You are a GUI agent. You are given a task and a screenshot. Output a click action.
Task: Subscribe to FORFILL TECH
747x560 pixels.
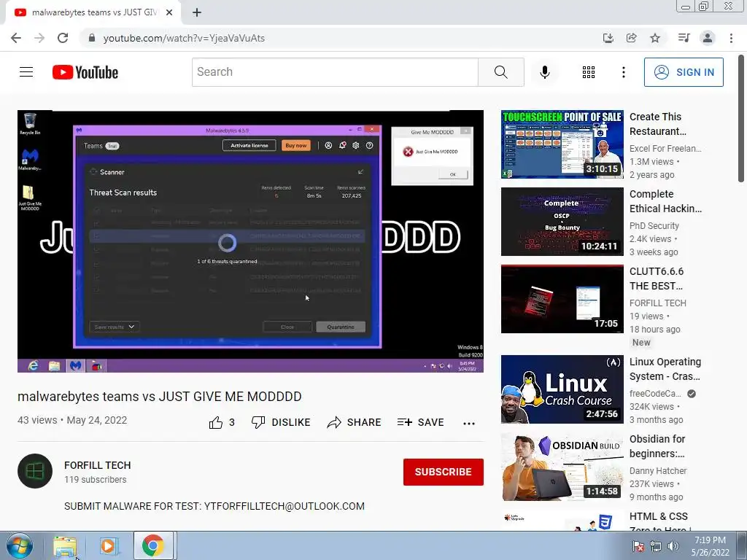443,472
